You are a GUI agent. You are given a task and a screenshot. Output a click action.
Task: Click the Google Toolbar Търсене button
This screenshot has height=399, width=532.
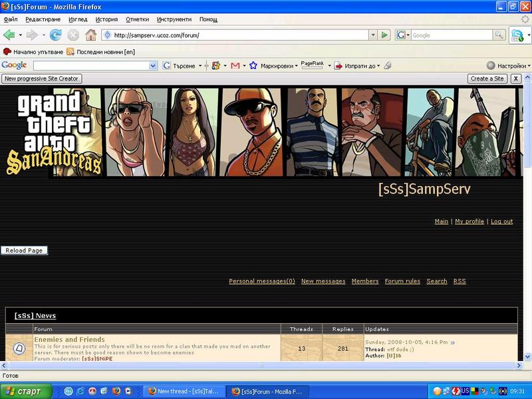point(179,65)
